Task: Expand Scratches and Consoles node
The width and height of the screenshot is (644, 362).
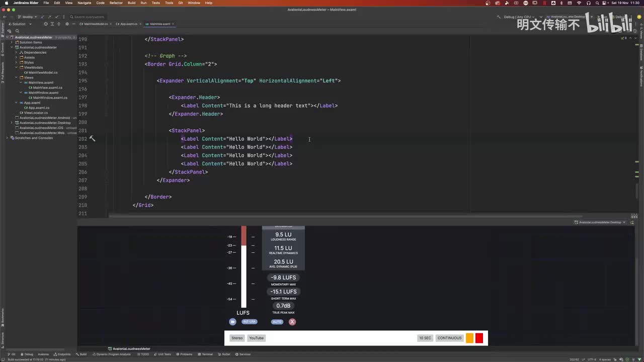Action: [7, 138]
